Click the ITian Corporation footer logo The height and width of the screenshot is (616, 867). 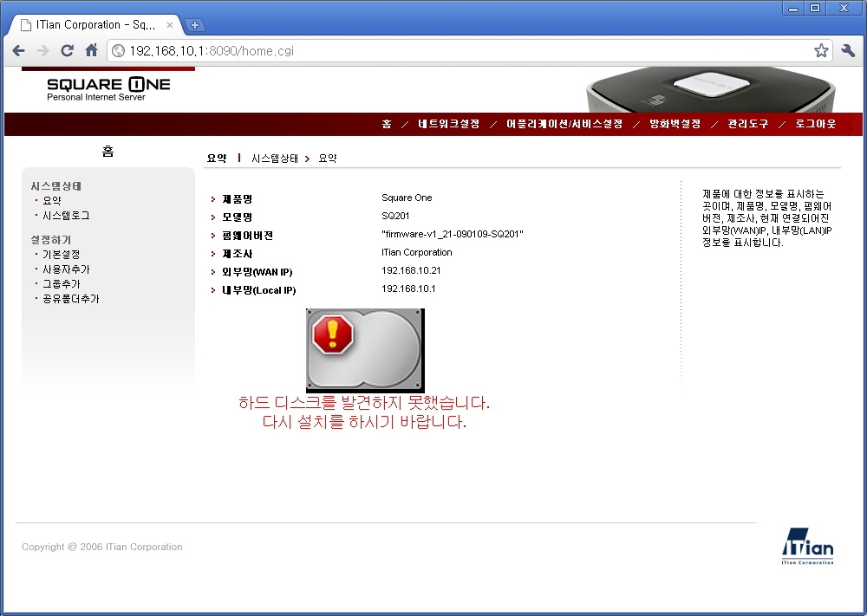pos(808,547)
